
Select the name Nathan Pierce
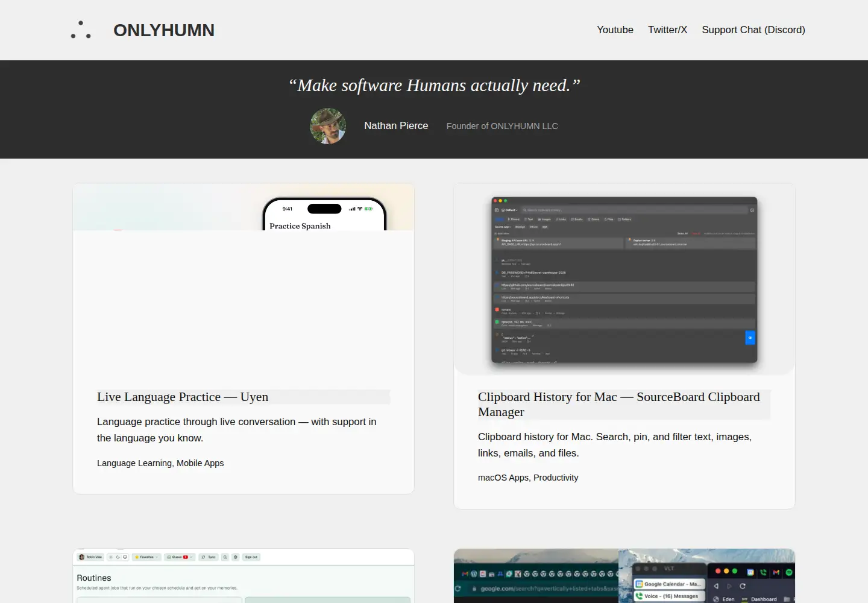pyautogui.click(x=396, y=125)
